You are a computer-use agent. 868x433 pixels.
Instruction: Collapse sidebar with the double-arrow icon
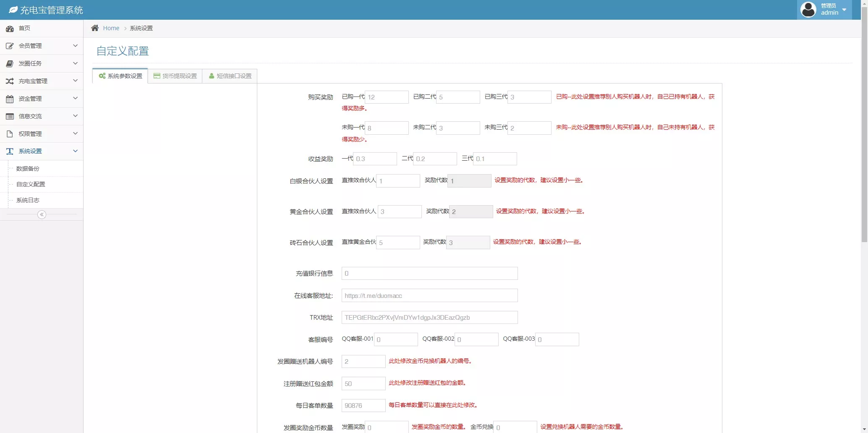pos(42,215)
